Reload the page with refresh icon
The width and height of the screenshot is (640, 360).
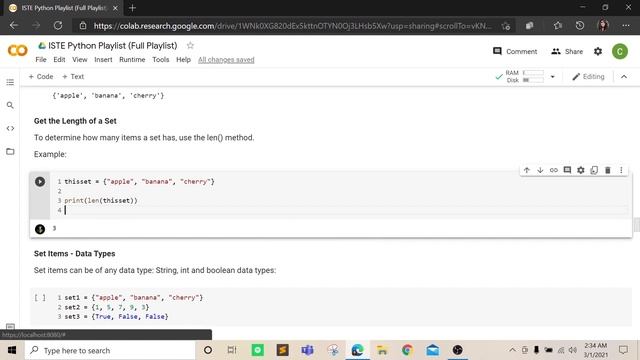[58, 26]
